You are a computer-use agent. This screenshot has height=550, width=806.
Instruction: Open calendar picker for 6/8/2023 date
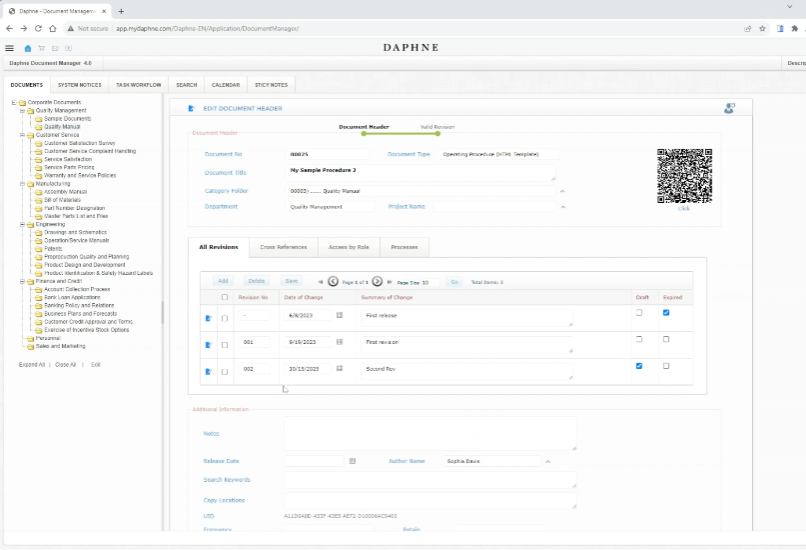[x=339, y=315]
